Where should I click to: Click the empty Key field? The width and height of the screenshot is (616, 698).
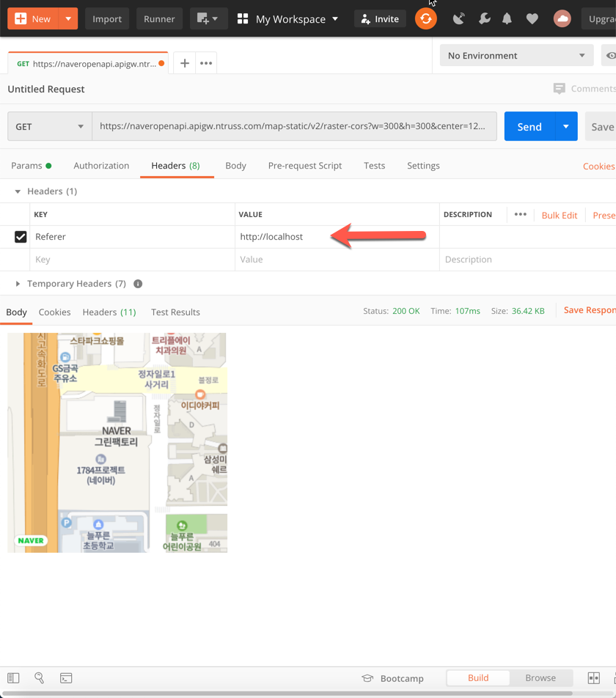(x=132, y=260)
